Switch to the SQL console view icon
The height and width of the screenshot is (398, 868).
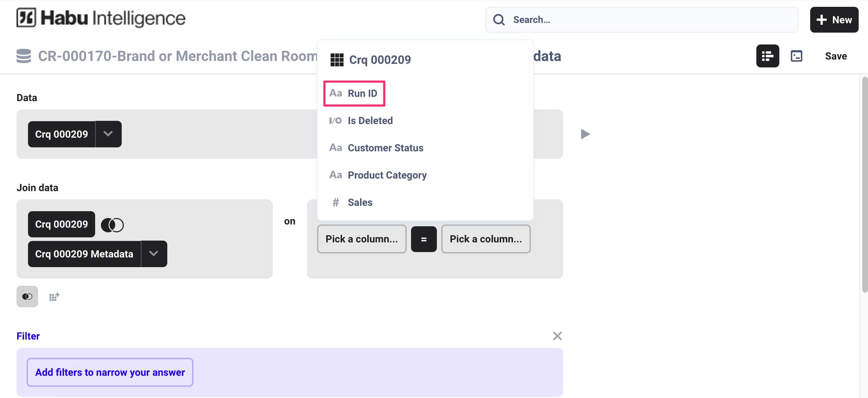pos(797,56)
